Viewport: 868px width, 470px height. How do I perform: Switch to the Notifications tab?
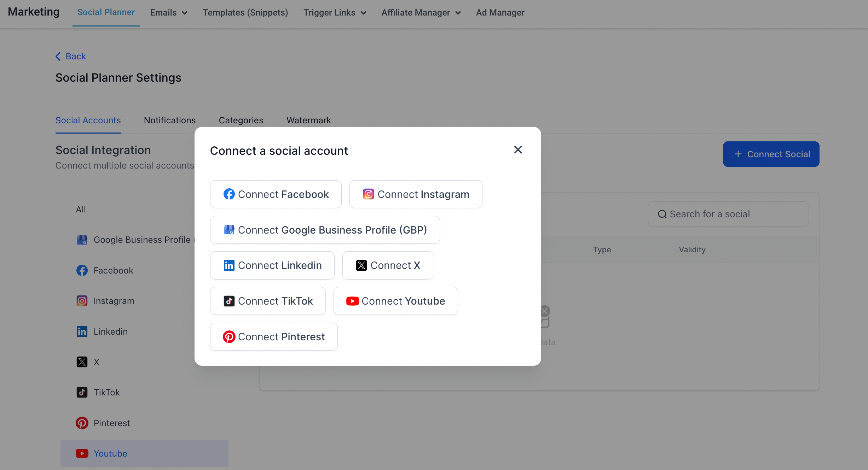(x=169, y=121)
